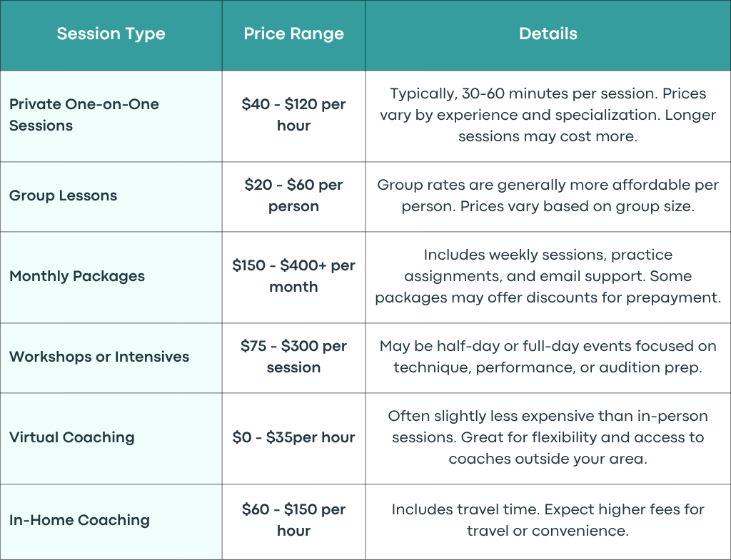
Task: Click details about 30-60 minutes per session
Action: [548, 115]
